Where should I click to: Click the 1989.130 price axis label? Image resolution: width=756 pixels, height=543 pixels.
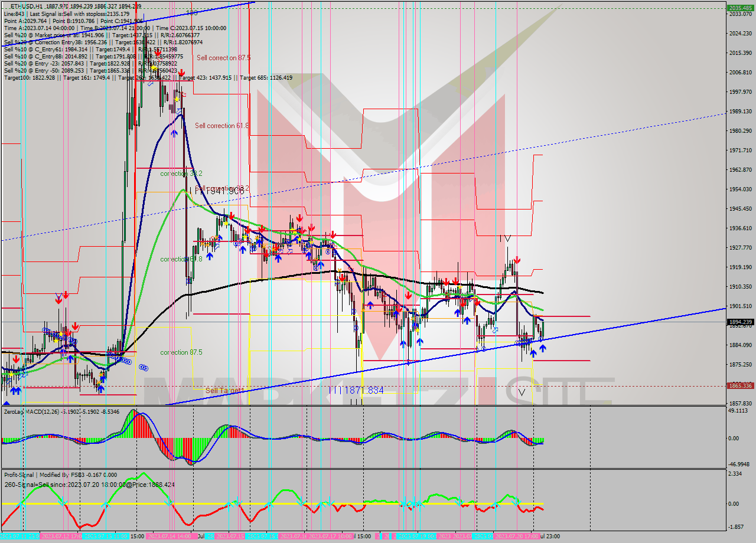pyautogui.click(x=740, y=112)
